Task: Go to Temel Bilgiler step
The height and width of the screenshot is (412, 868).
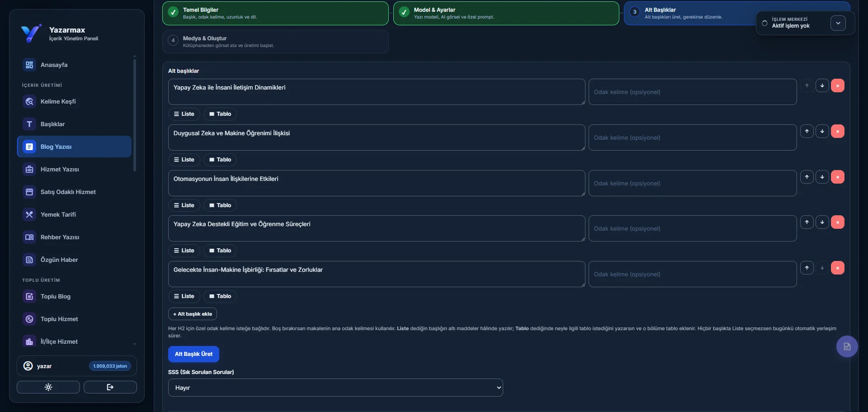Action: pos(275,13)
